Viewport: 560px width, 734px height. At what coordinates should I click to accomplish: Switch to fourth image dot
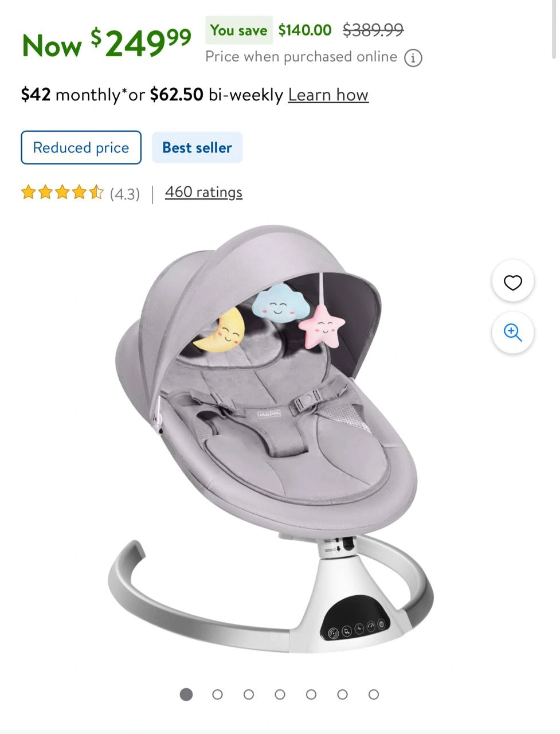tap(280, 694)
